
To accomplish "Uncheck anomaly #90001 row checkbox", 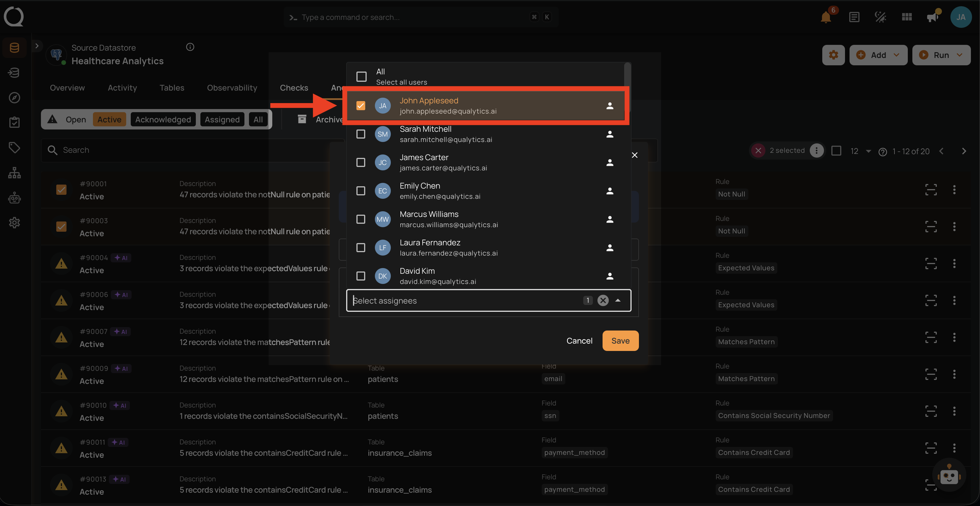I will click(61, 189).
